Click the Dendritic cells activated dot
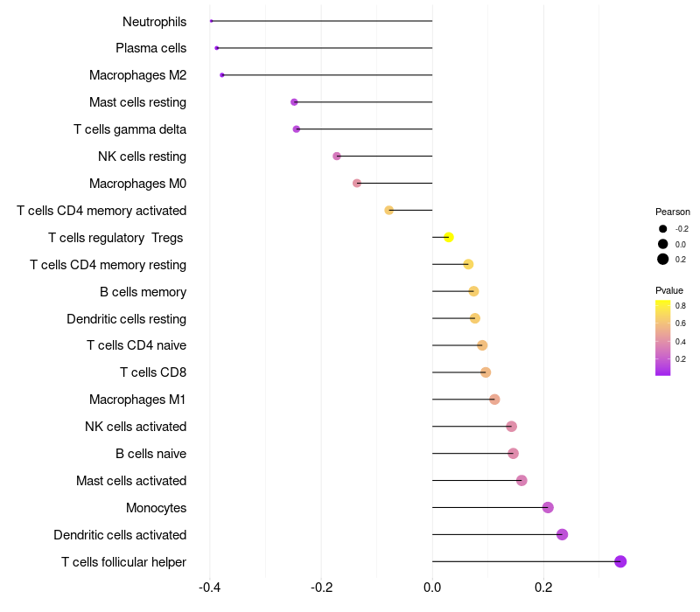The width and height of the screenshot is (700, 612). [562, 534]
